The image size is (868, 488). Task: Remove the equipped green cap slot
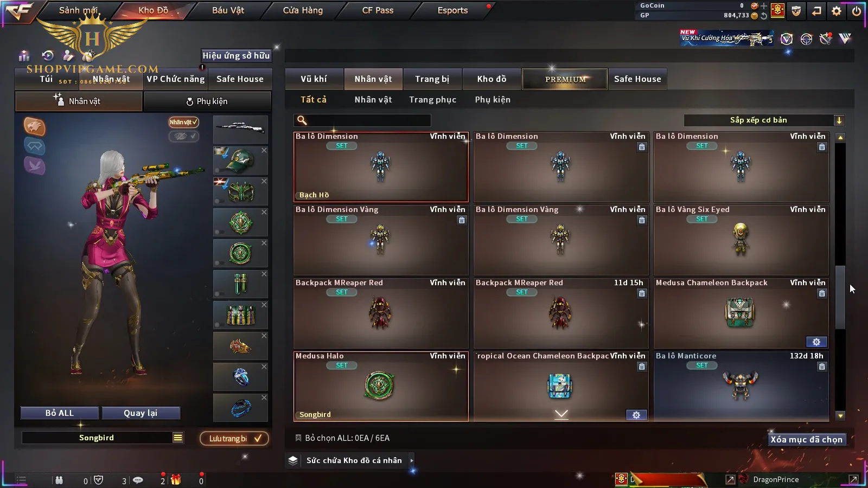(x=264, y=150)
